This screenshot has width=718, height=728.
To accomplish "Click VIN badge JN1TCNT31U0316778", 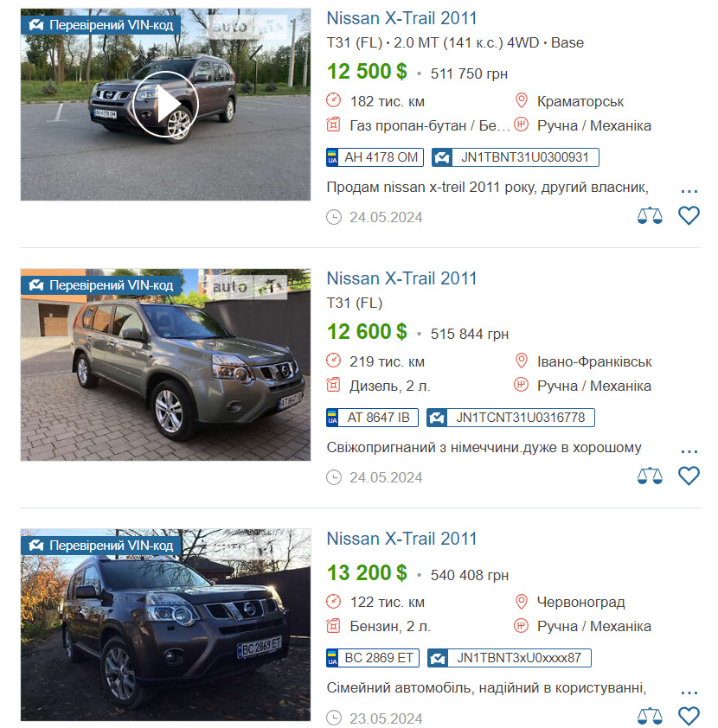I will [510, 418].
